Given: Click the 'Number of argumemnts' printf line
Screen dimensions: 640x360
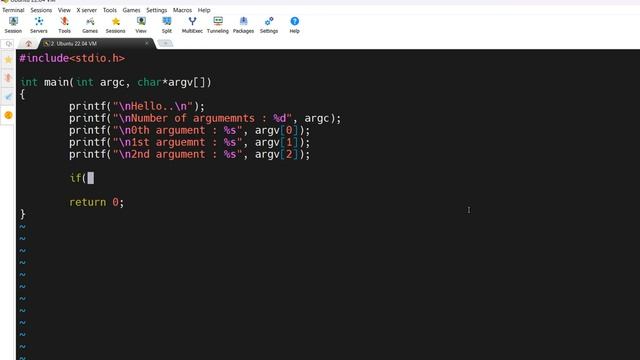Looking at the screenshot, I should pyautogui.click(x=204, y=118).
